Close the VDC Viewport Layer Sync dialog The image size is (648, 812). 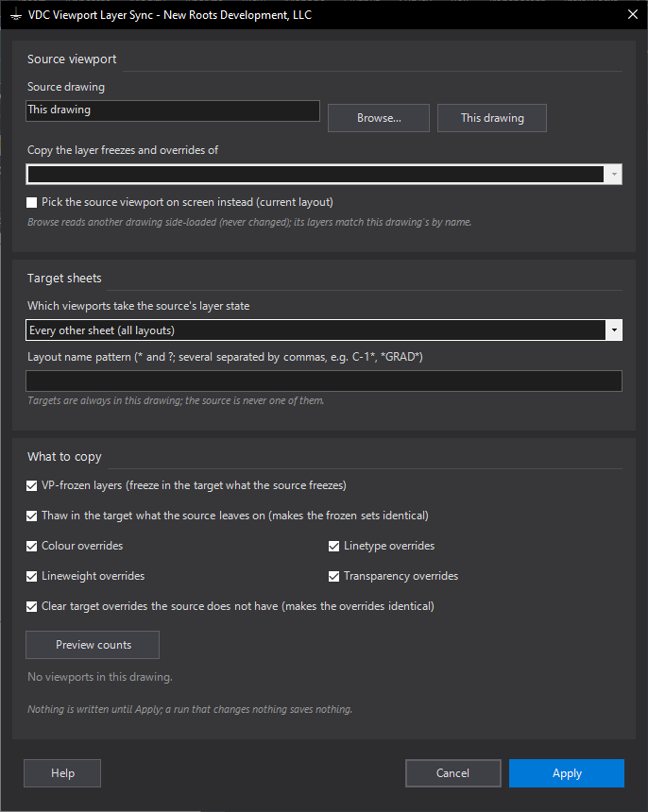coord(633,14)
